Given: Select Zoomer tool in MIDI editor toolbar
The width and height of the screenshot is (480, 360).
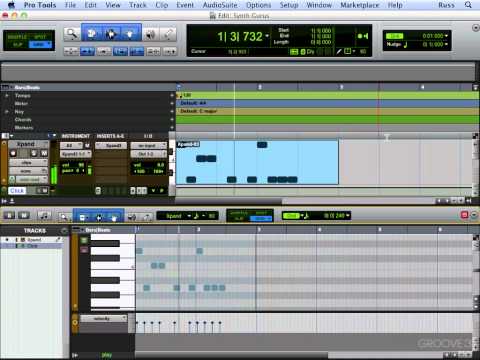Looking at the screenshot, I should click(x=63, y=217).
